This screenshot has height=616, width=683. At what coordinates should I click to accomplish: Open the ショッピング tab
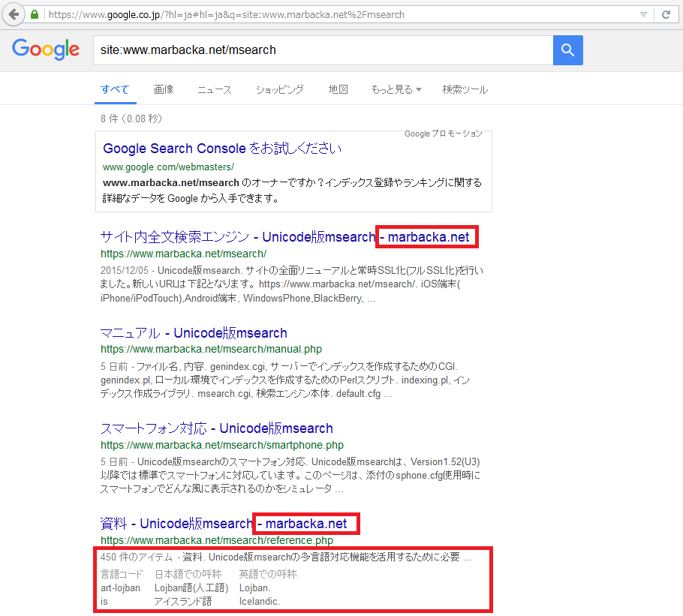point(280,90)
